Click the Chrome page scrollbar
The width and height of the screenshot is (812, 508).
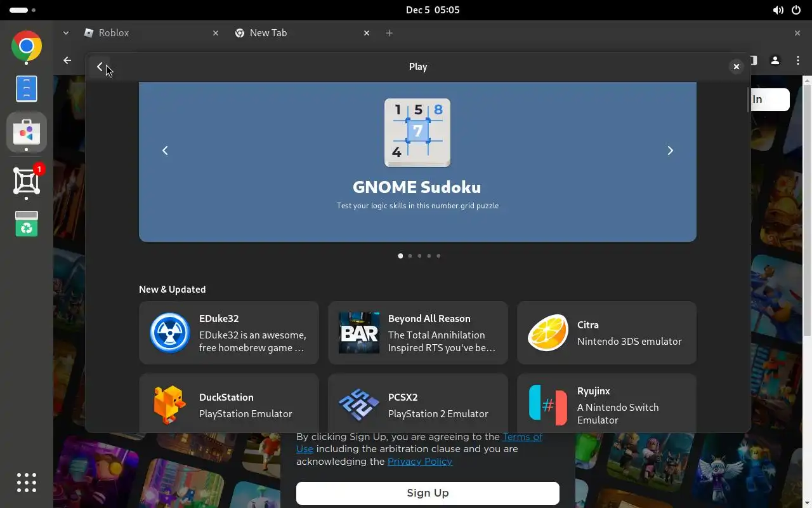pos(808,210)
